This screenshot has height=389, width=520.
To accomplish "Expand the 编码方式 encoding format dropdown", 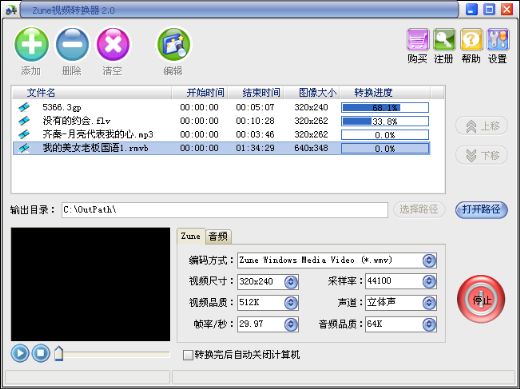I will tap(429, 260).
